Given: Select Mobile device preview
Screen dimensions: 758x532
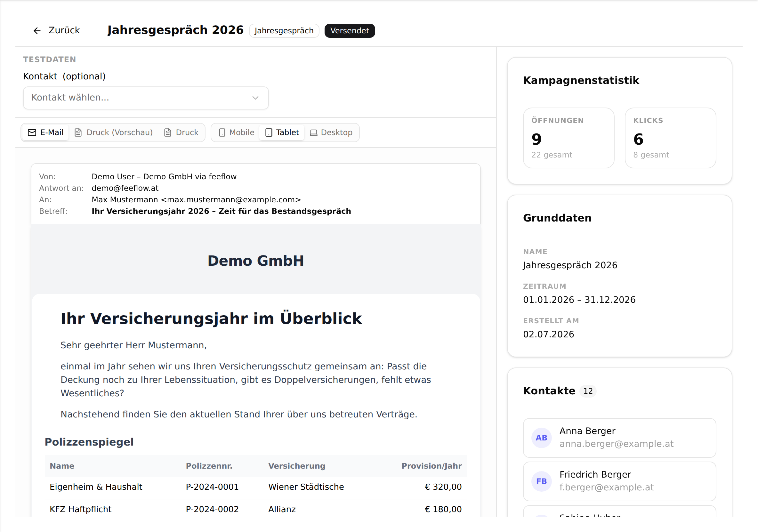Looking at the screenshot, I should [236, 133].
